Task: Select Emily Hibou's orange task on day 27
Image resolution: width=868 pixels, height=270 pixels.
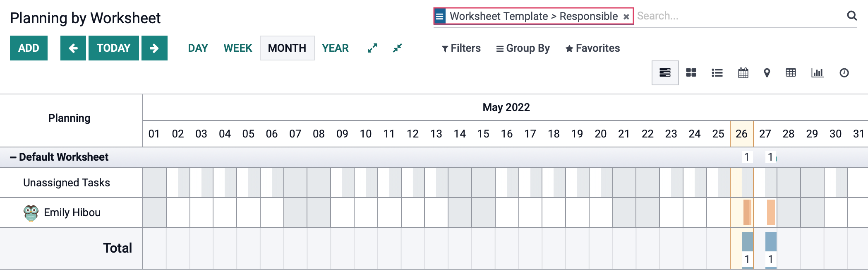Action: 771,212
